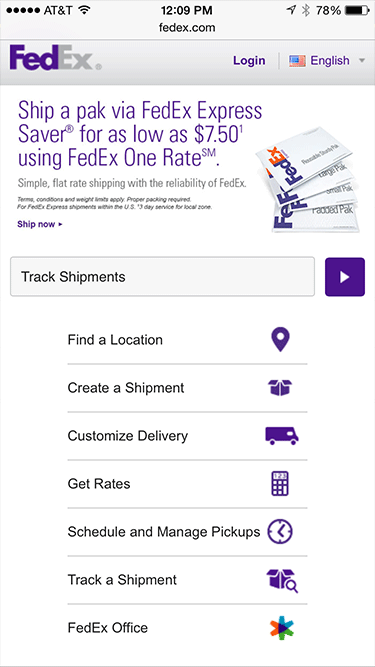The image size is (375, 667).
Task: Open the Create a Shipment menu item
Action: pyautogui.click(x=187, y=388)
